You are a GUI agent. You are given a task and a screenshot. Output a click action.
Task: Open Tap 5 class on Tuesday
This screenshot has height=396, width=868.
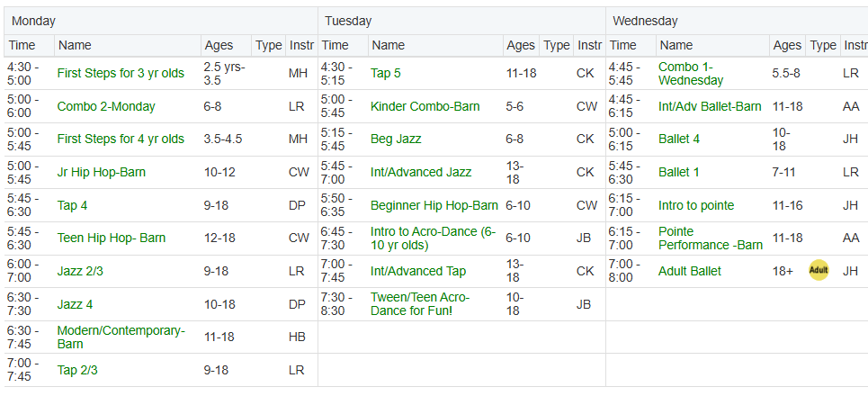pyautogui.click(x=385, y=73)
